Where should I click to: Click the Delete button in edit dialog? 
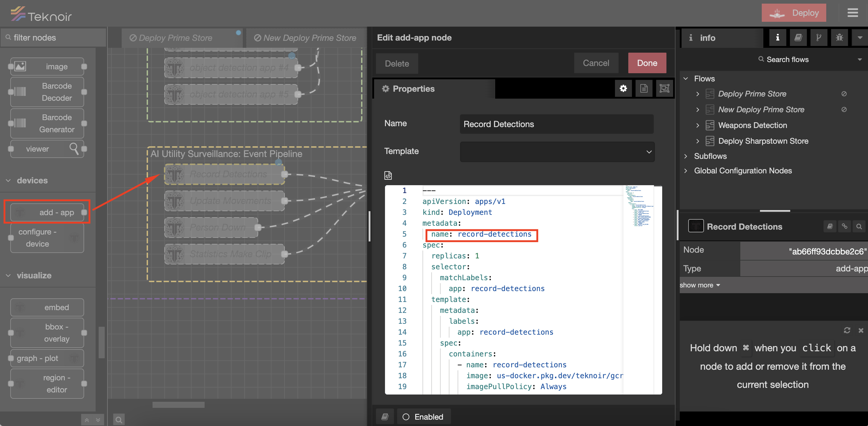click(x=397, y=63)
